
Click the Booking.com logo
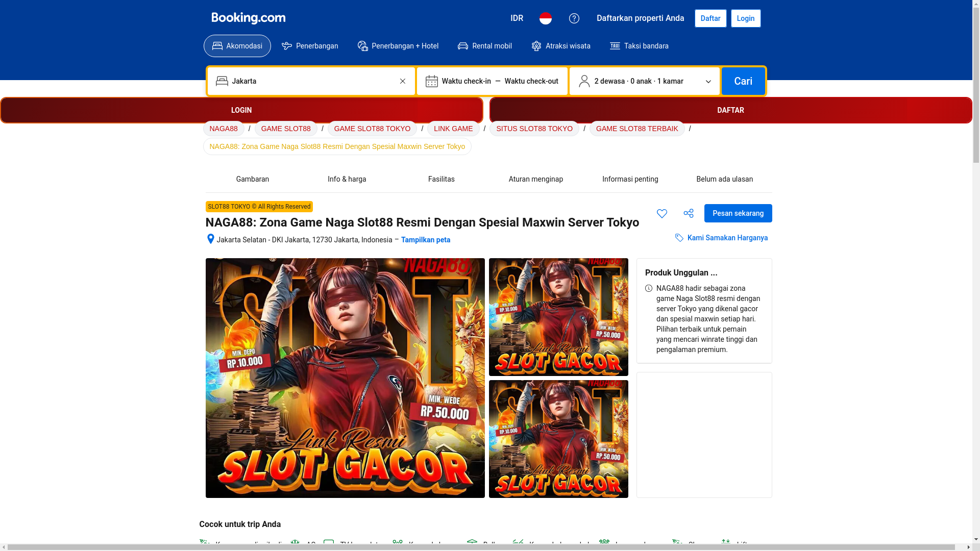(x=248, y=18)
